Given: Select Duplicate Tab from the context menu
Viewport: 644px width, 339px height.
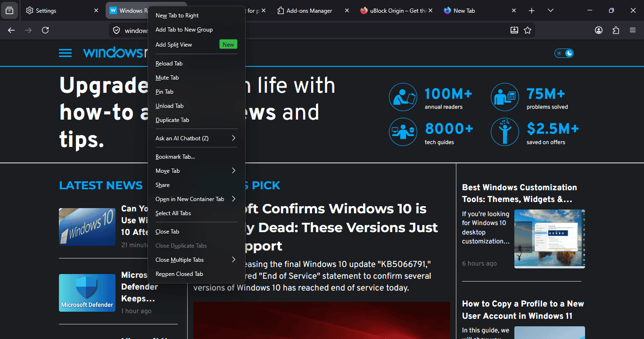Looking at the screenshot, I should [x=173, y=120].
